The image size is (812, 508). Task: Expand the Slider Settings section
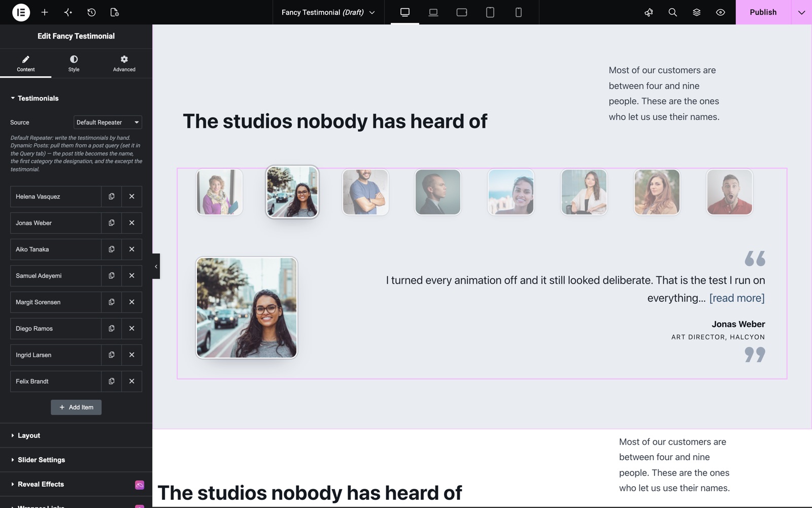pyautogui.click(x=76, y=460)
